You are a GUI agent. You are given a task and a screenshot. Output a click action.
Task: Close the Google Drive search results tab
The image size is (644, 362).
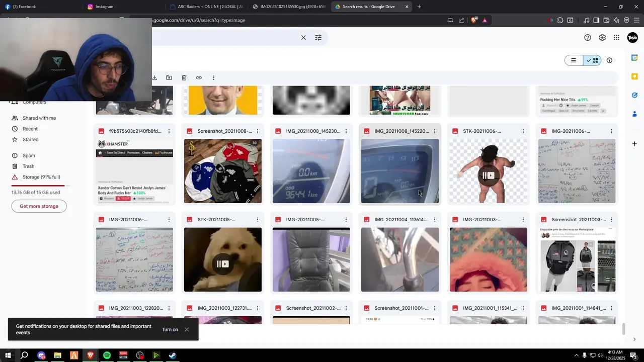click(x=407, y=7)
